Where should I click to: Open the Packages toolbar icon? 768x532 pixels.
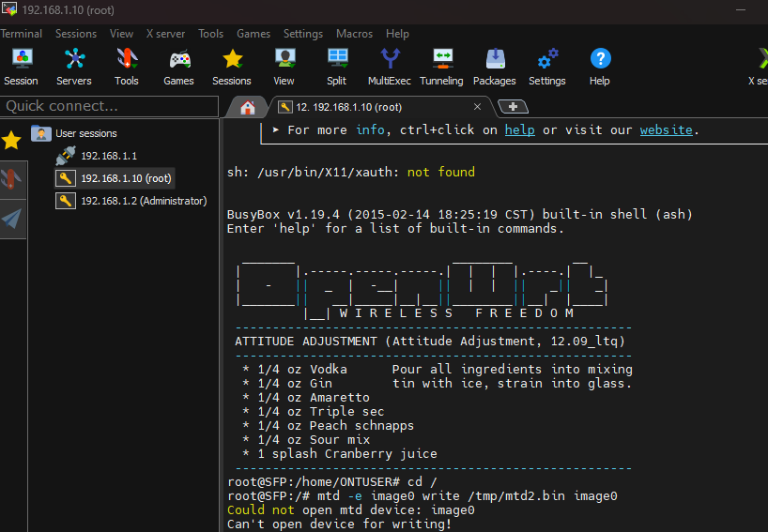495,67
